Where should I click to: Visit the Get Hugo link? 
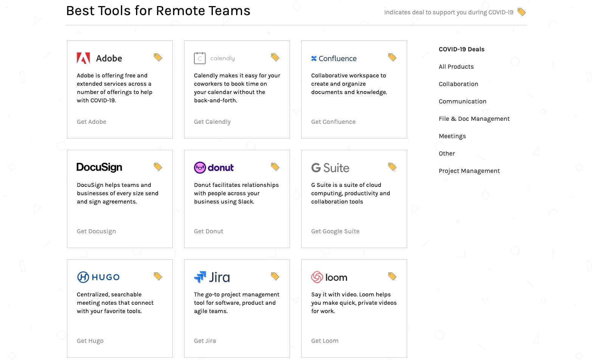click(90, 341)
